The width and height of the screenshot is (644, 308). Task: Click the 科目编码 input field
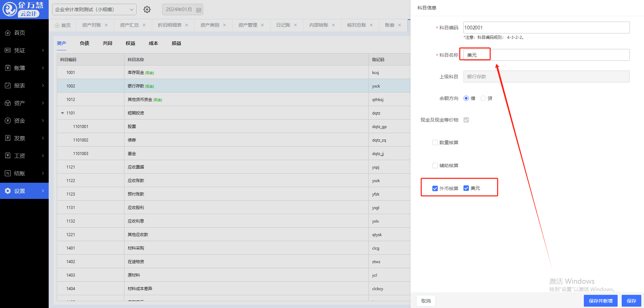(x=546, y=28)
